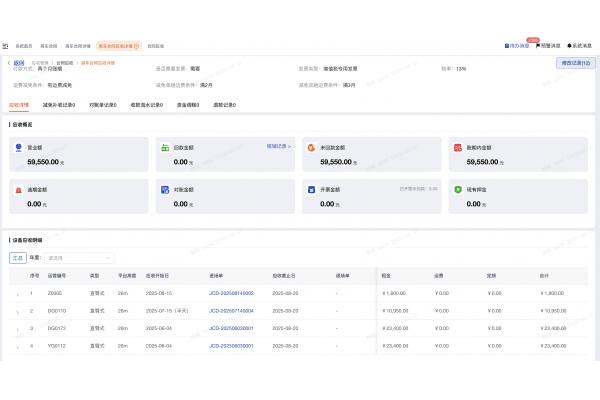This screenshot has height=400, width=600.
Task: Click the 未回款金额 orange icon
Action: pyautogui.click(x=311, y=147)
